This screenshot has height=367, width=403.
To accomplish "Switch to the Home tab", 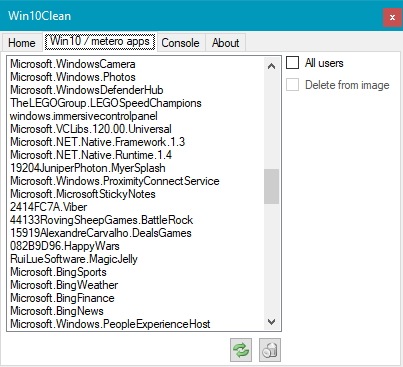I will 22,43.
